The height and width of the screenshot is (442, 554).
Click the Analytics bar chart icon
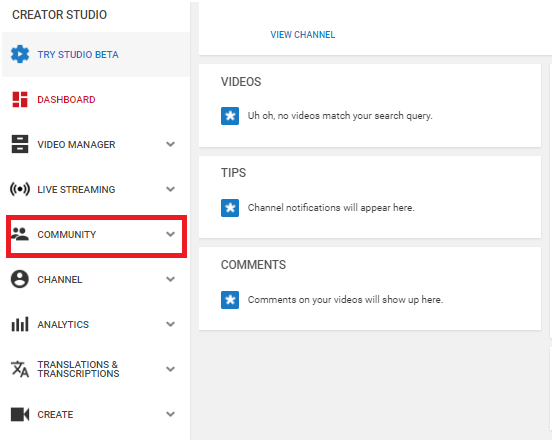point(20,324)
